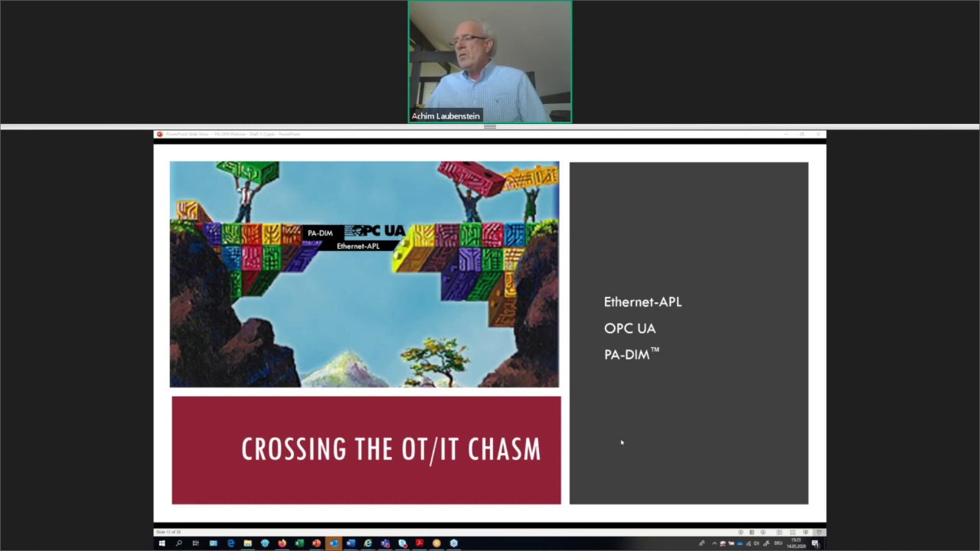Go to next slide in slideshow controls
Screen dimensions: 980x551
(763, 532)
